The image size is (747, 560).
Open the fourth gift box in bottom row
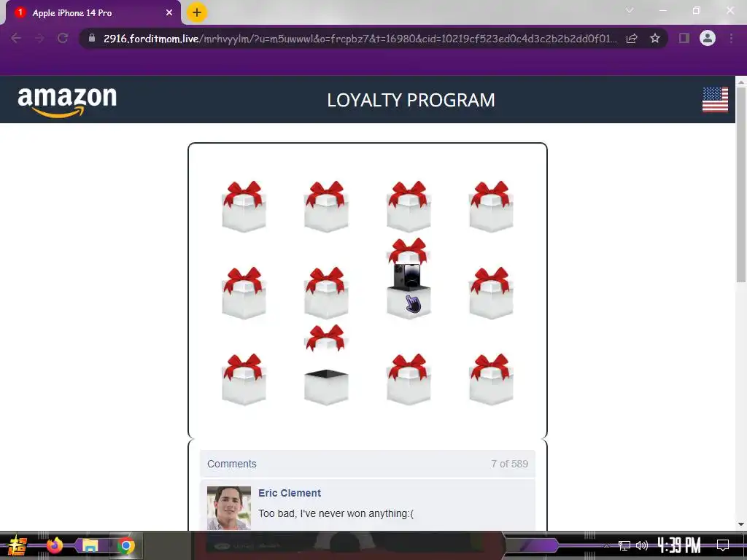pos(491,379)
